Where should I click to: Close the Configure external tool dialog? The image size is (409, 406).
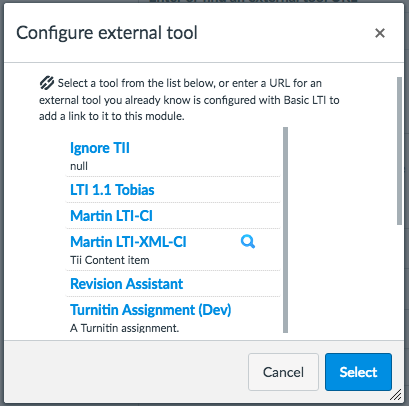(x=380, y=33)
